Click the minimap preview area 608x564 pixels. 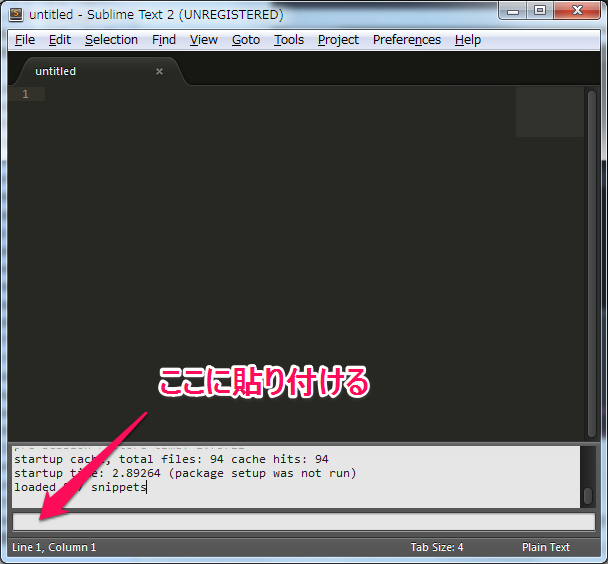point(549,112)
